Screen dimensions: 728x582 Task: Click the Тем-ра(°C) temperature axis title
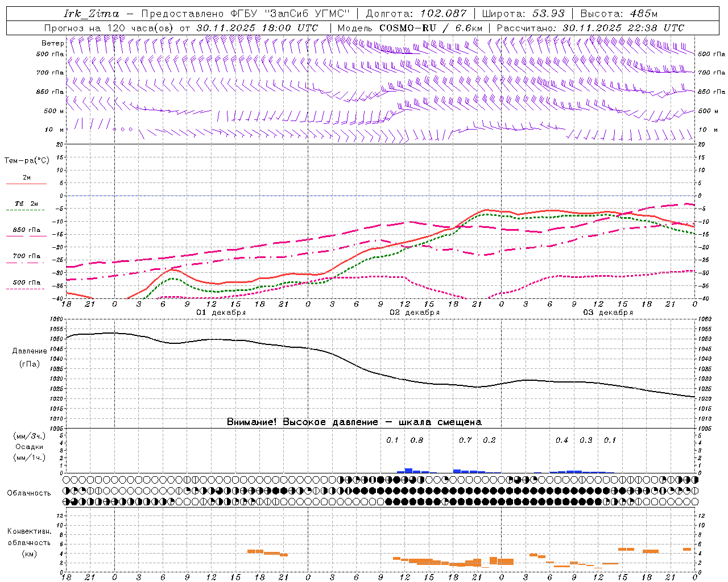coord(27,161)
